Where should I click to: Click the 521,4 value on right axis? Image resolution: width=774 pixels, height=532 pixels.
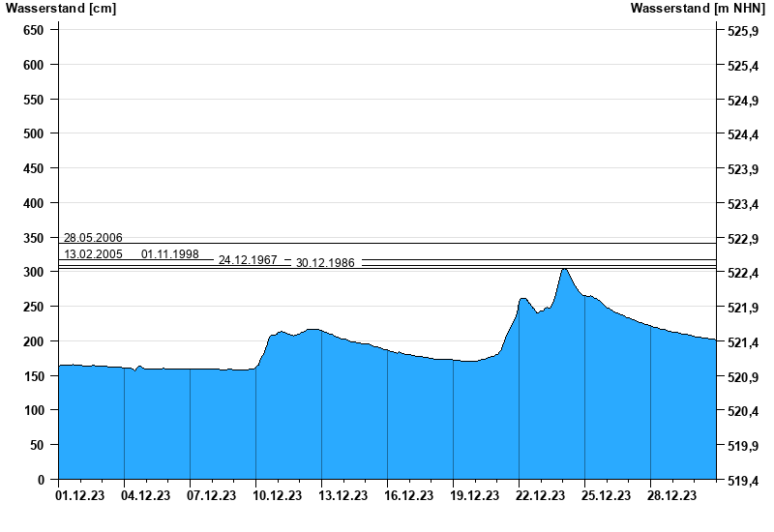743,342
